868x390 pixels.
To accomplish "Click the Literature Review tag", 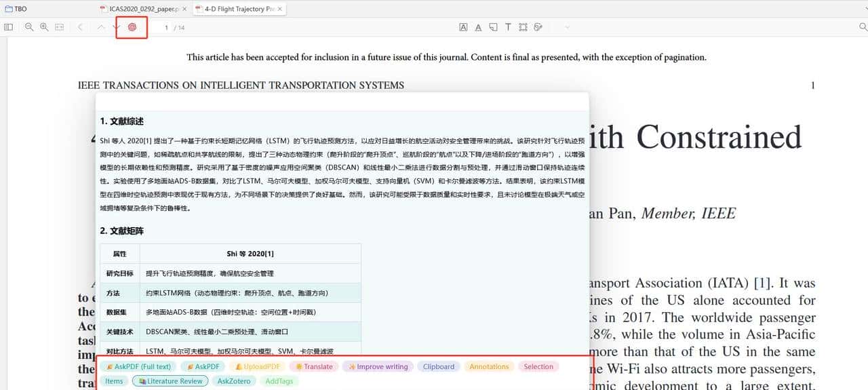I will 170,381.
